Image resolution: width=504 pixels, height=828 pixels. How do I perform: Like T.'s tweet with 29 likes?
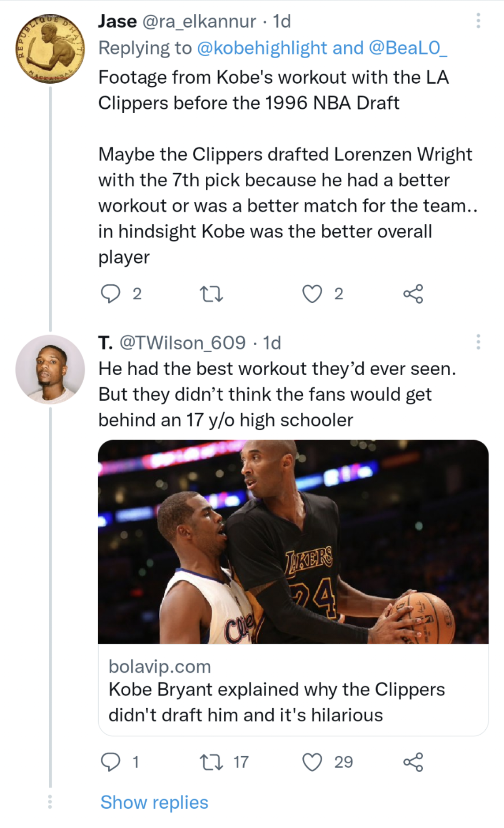pyautogui.click(x=312, y=762)
